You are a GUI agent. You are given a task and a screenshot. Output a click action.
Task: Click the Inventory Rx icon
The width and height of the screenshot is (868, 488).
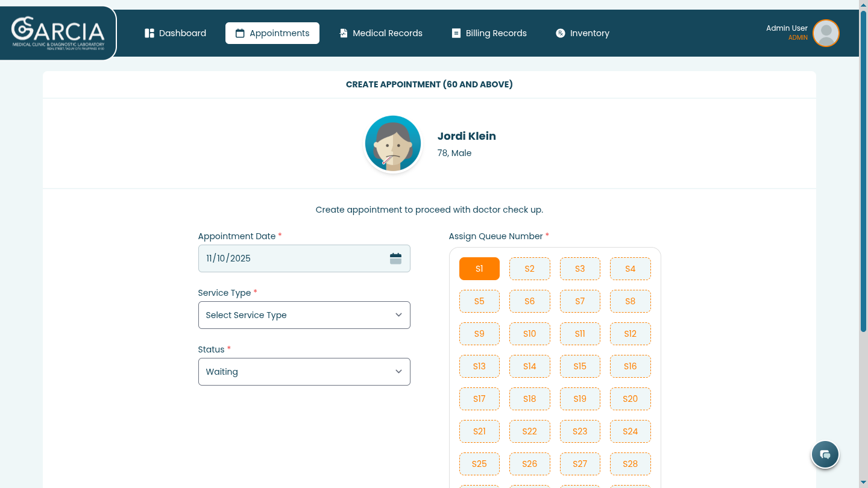coord(561,33)
